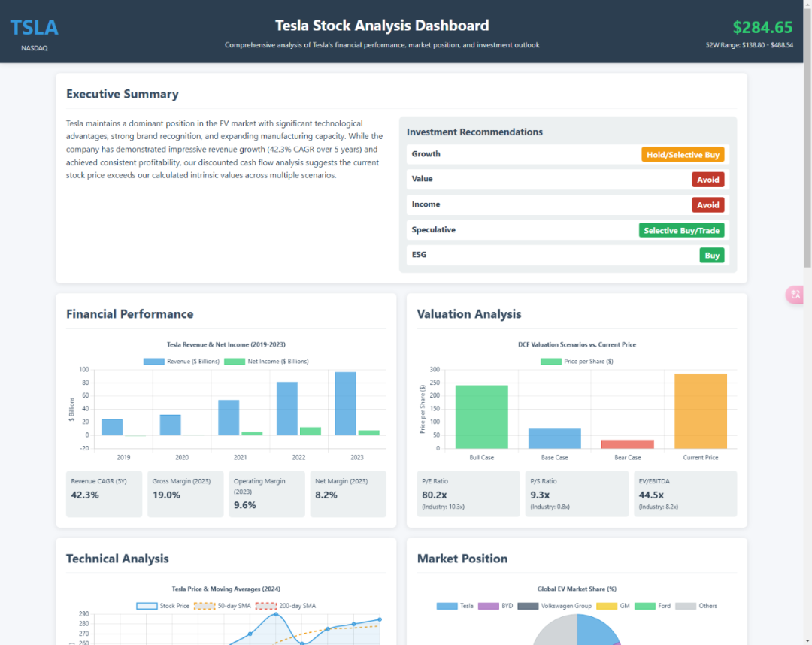Click the Avoid badge in Value row
Image resolution: width=812 pixels, height=645 pixels.
[x=707, y=180]
